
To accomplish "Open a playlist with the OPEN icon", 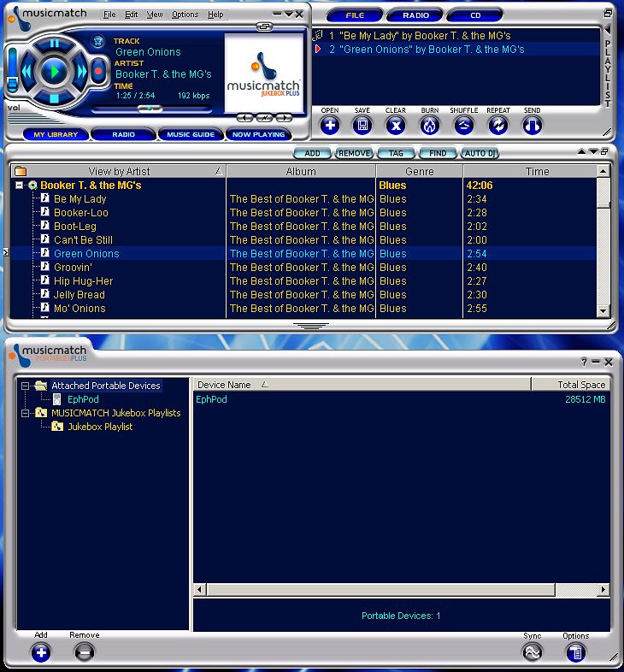I will 330,126.
